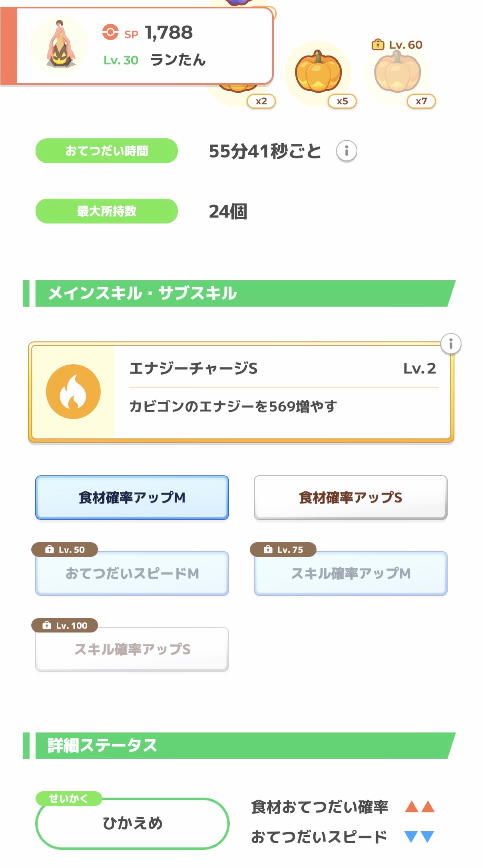Tap the 詳細ステータス section header
Screen dimensions: 482x868
coord(240,746)
